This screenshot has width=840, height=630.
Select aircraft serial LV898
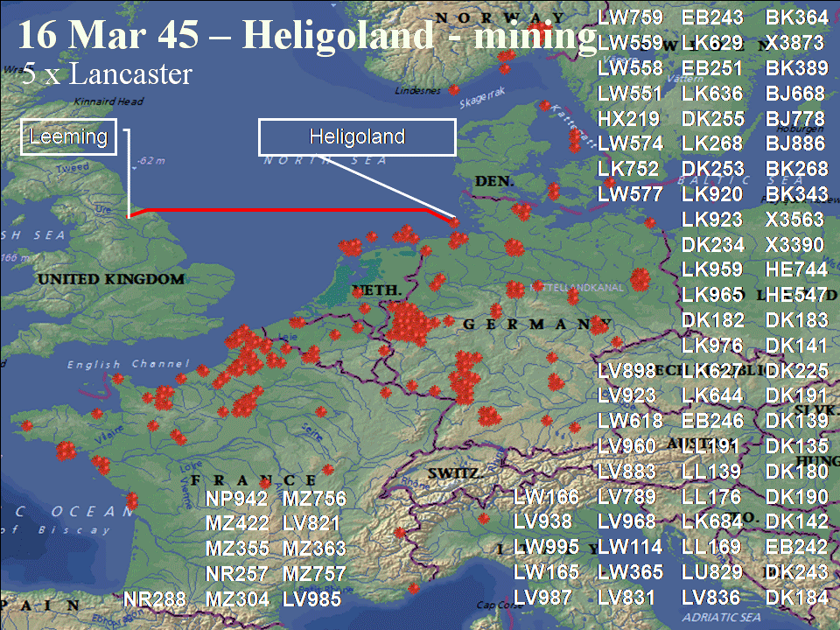pyautogui.click(x=626, y=371)
